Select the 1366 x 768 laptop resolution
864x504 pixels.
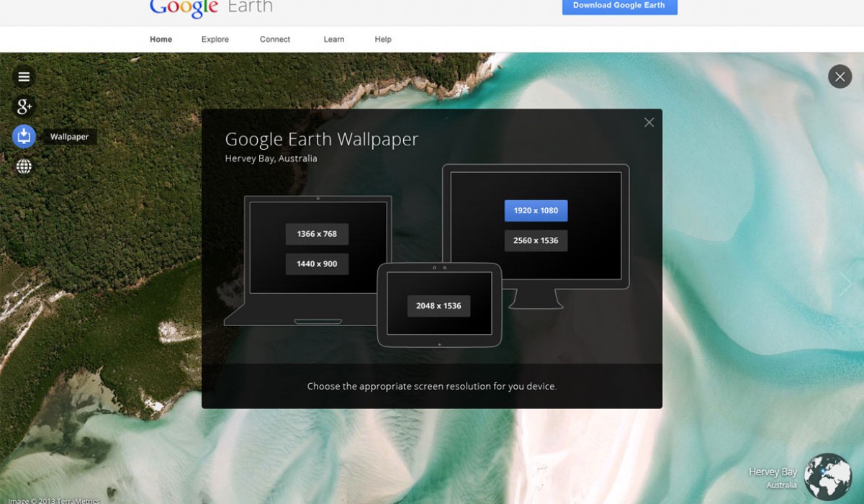tap(317, 234)
